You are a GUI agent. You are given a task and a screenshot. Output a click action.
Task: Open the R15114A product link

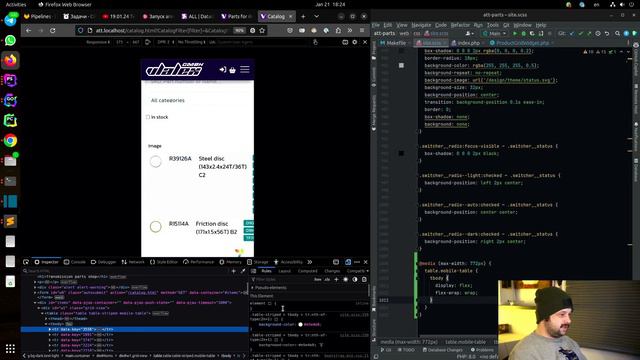click(179, 224)
